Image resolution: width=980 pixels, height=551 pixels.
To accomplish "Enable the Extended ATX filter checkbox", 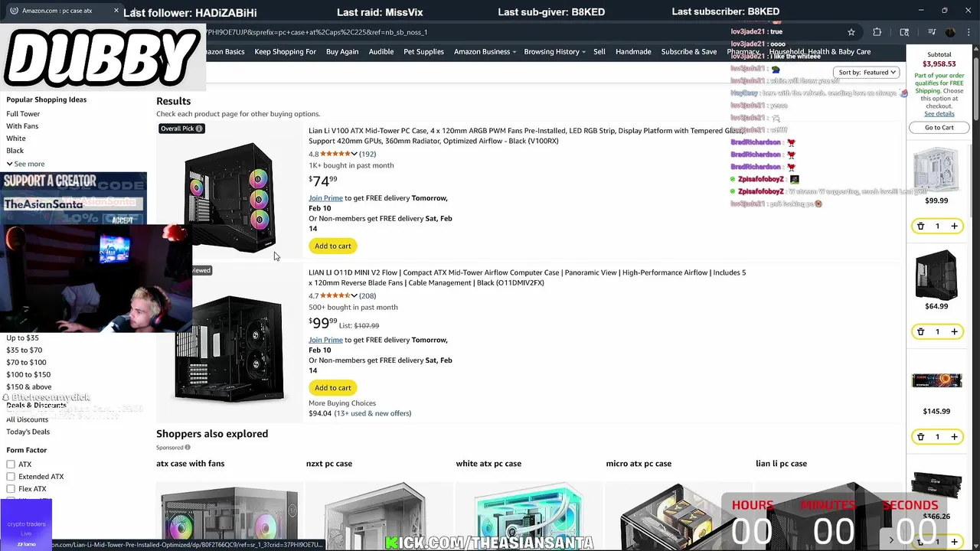I will [x=11, y=477].
